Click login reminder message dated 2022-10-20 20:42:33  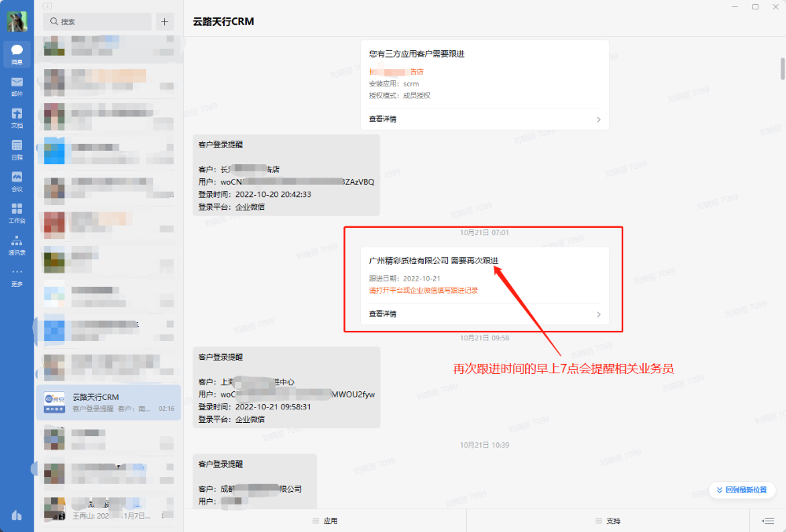[x=286, y=175]
